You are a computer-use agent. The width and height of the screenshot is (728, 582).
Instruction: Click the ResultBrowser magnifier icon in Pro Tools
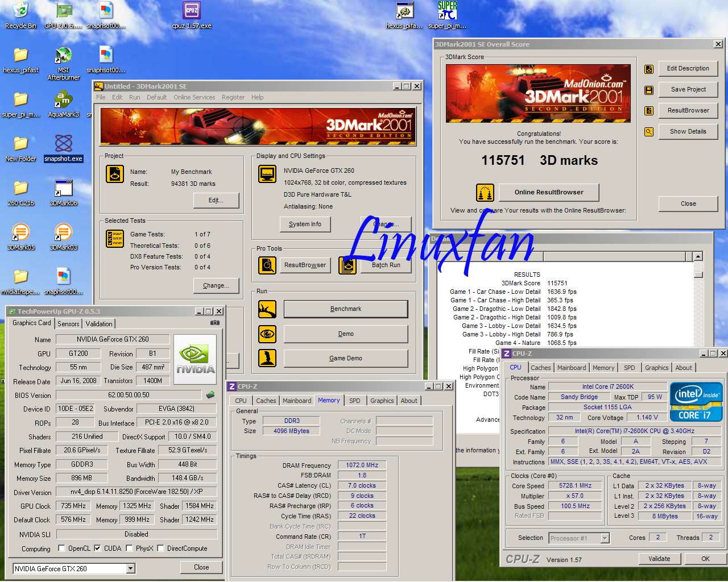coord(267,265)
